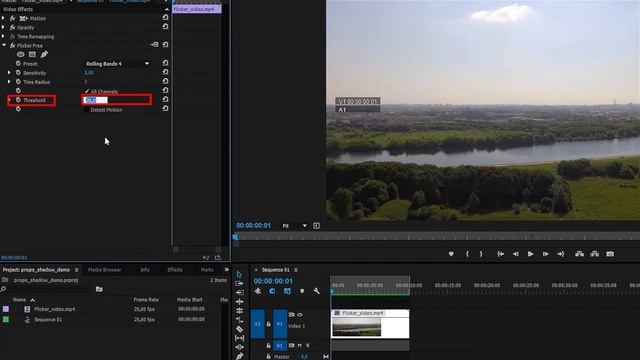
Task: Pick the free draw pen mask tool
Action: (44, 54)
